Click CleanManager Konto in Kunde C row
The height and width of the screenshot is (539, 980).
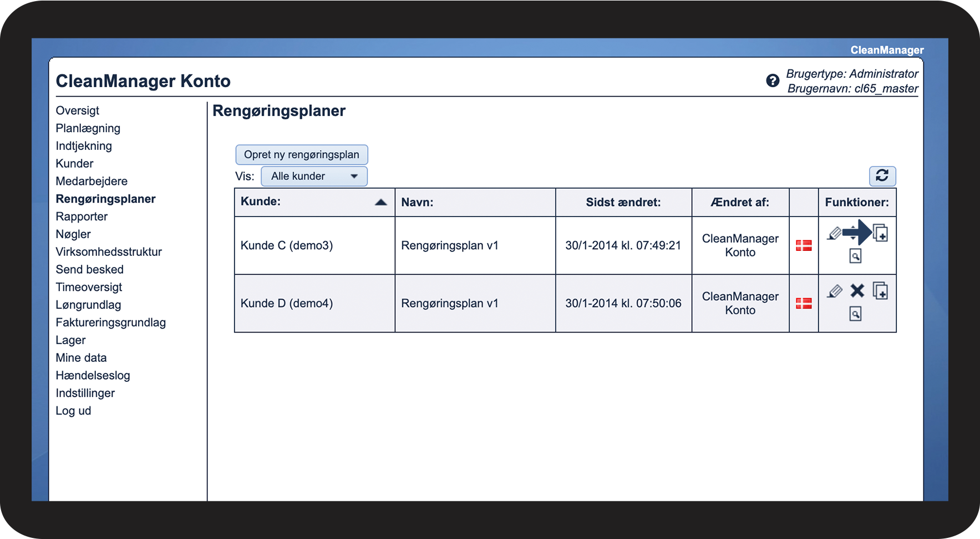[740, 245]
